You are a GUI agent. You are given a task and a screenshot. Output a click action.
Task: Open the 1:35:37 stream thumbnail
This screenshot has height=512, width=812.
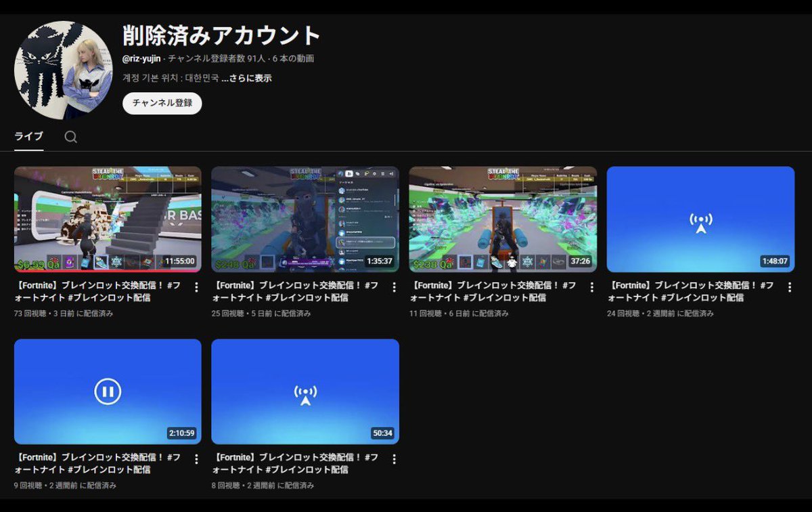tap(305, 219)
